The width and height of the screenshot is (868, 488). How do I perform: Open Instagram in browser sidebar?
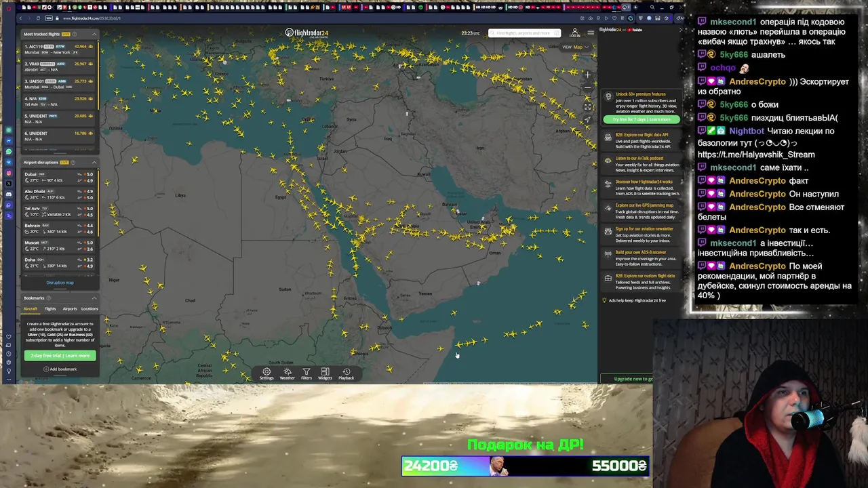coord(9,174)
